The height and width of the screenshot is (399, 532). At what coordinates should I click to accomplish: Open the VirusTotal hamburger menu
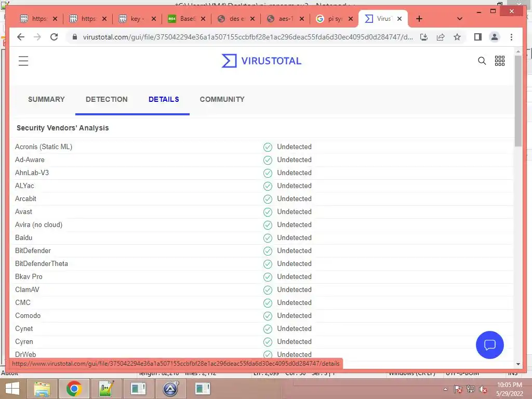click(x=23, y=61)
